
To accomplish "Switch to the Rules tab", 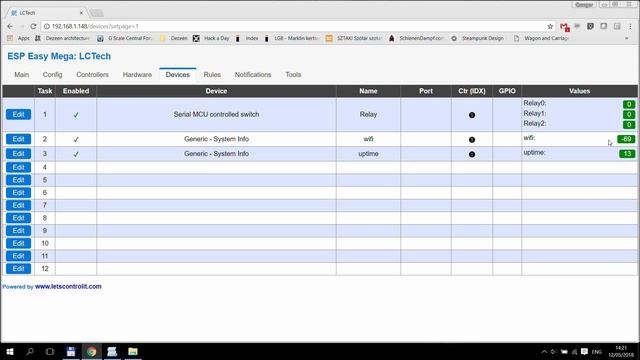I will coord(212,75).
